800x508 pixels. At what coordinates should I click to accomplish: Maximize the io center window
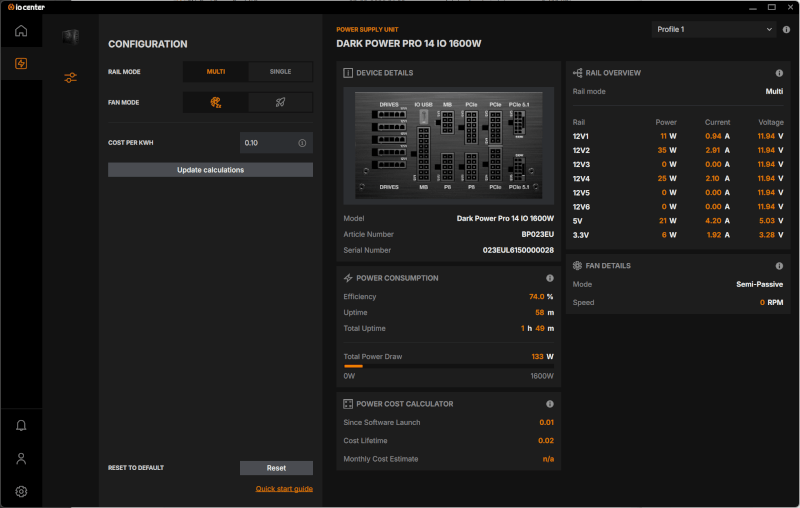[771, 7]
